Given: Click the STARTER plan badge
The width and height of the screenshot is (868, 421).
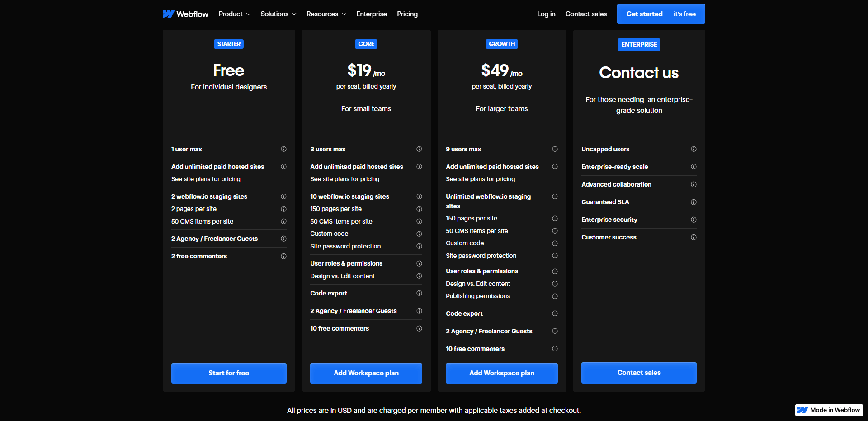Looking at the screenshot, I should tap(229, 44).
